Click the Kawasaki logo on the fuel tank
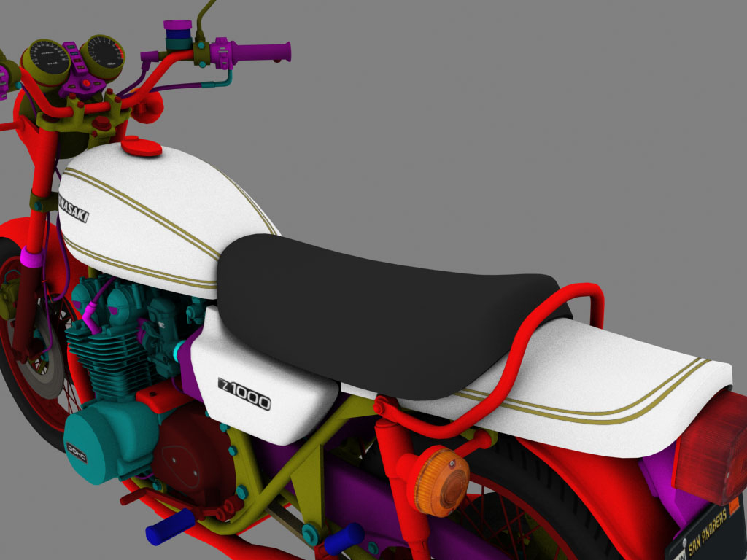 click(74, 209)
